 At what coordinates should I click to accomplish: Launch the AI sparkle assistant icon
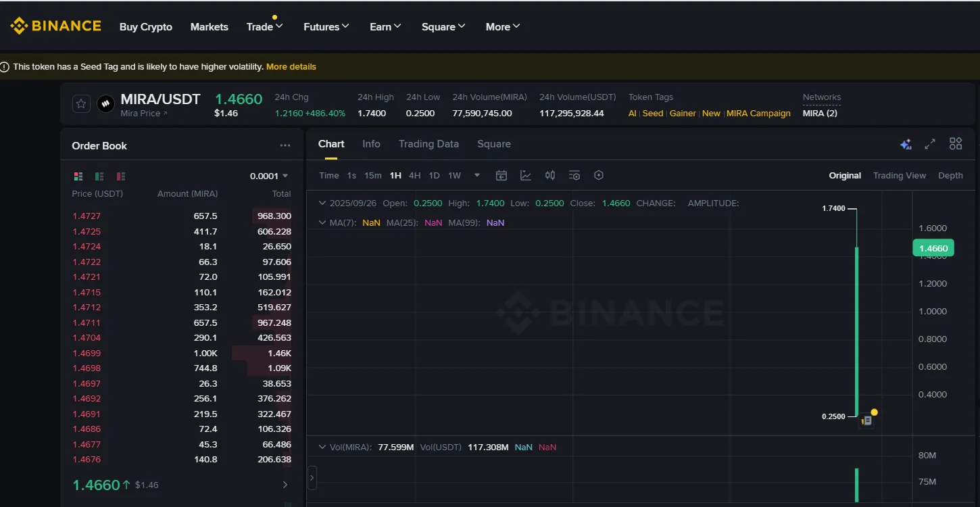tap(906, 144)
